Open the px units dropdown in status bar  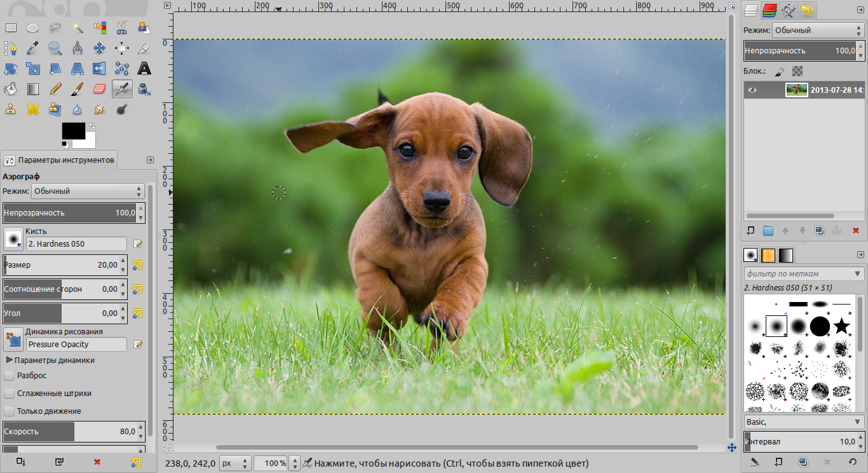tap(235, 463)
